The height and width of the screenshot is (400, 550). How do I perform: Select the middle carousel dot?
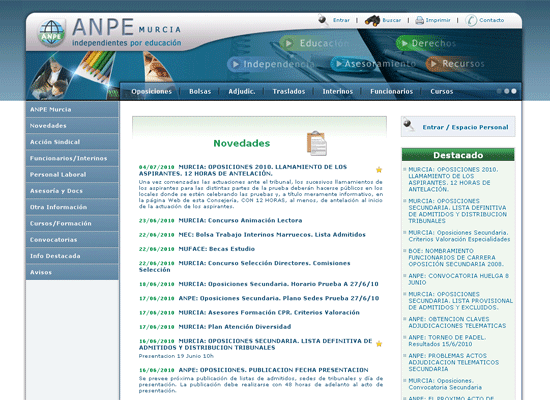[x=507, y=91]
